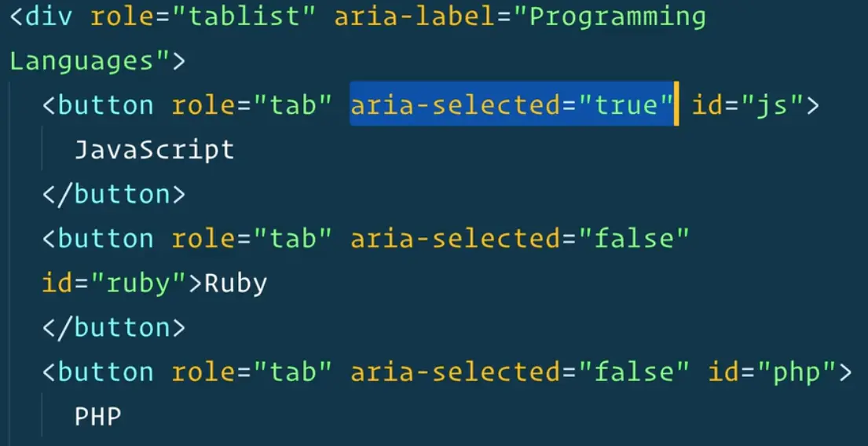
Task: Click the PHP text content
Action: tap(98, 415)
